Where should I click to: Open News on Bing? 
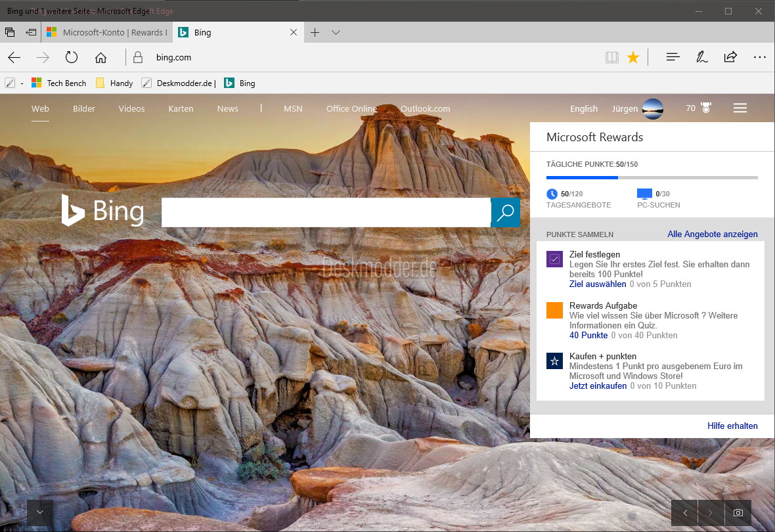point(228,109)
